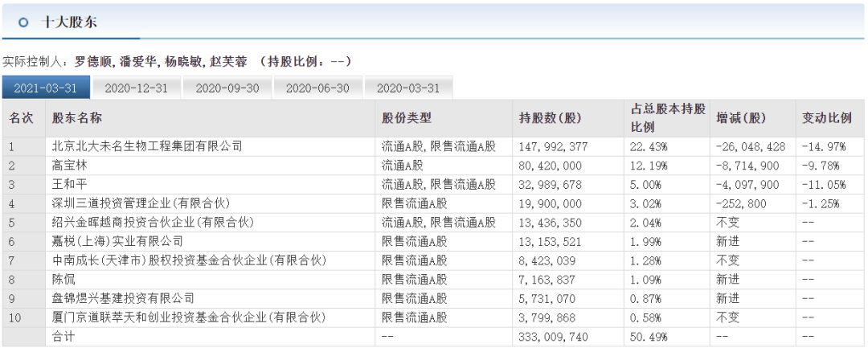The width and height of the screenshot is (868, 348).
Task: Open the 2020-09-30 report tab
Action: click(x=227, y=88)
